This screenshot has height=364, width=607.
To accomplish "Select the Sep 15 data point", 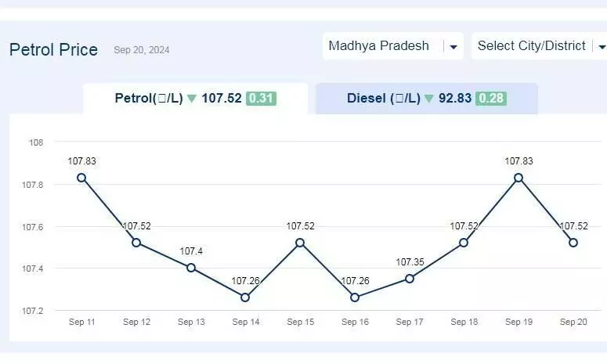I will (300, 243).
